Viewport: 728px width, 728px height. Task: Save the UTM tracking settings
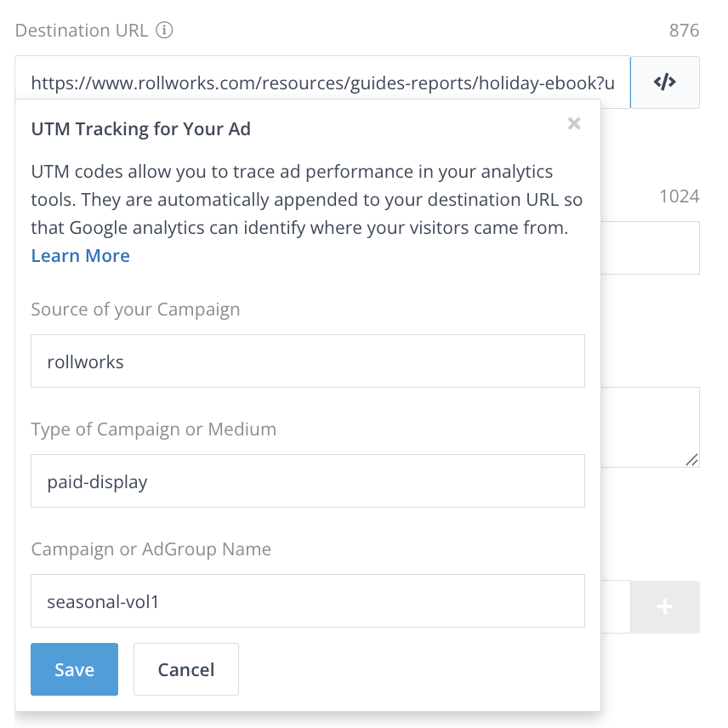coord(74,669)
